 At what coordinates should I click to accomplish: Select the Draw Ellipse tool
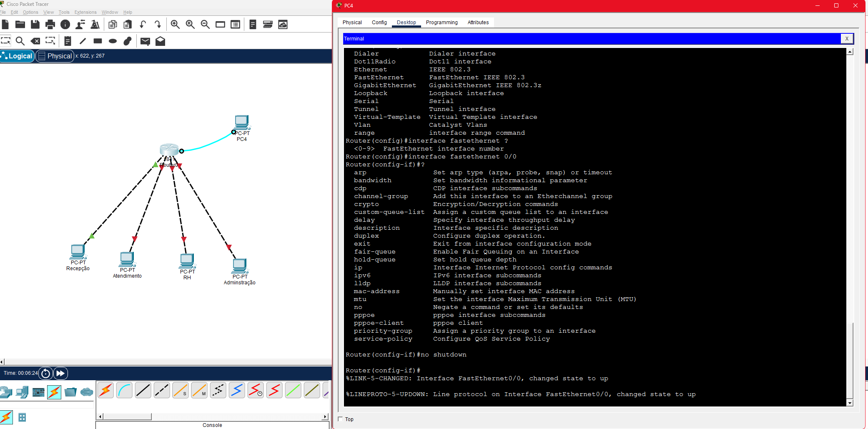click(113, 41)
